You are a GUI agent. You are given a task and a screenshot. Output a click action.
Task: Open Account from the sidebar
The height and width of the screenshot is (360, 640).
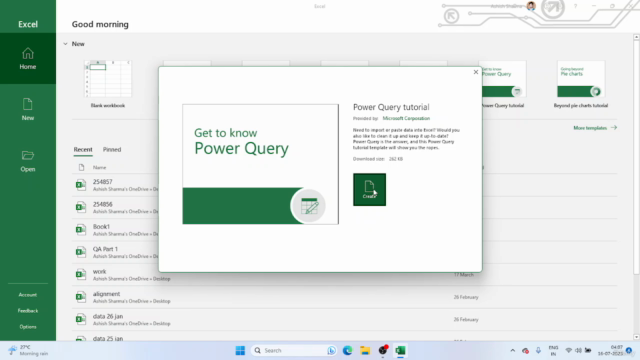(x=28, y=295)
